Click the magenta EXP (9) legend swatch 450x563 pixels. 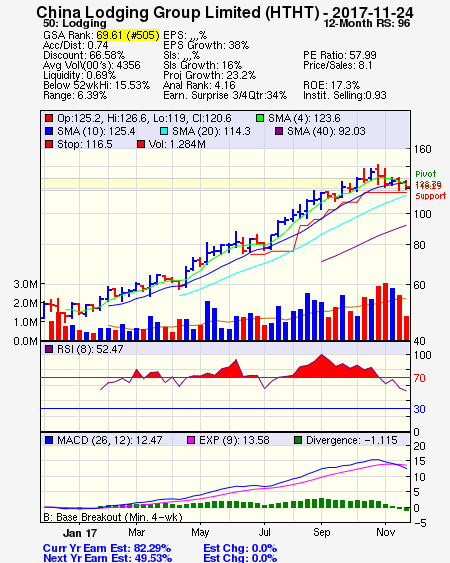click(x=191, y=440)
